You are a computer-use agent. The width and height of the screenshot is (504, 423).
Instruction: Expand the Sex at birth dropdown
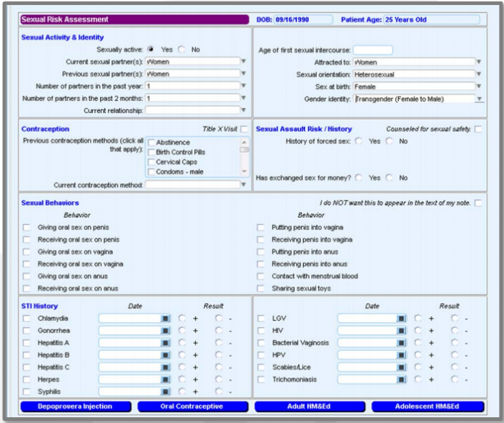(479, 86)
